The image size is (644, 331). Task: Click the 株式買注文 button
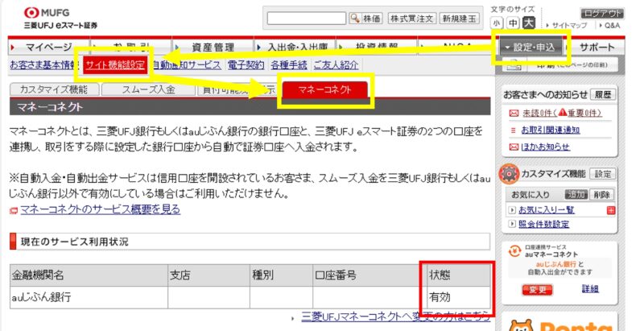(x=411, y=19)
